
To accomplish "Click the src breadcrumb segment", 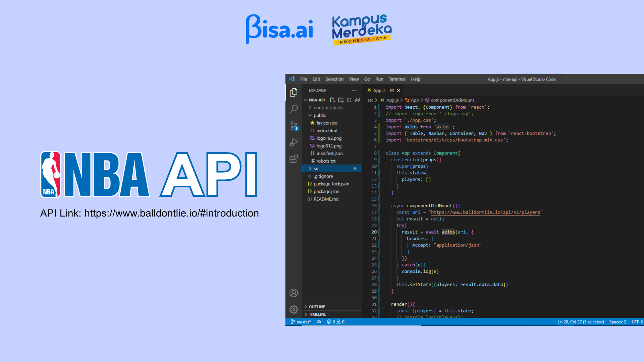I will tap(370, 100).
